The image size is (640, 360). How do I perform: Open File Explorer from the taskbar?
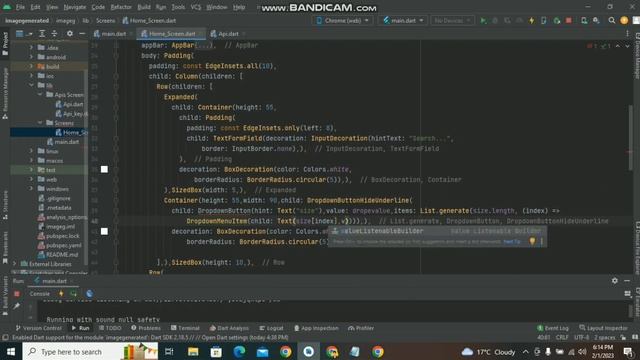pos(193,351)
